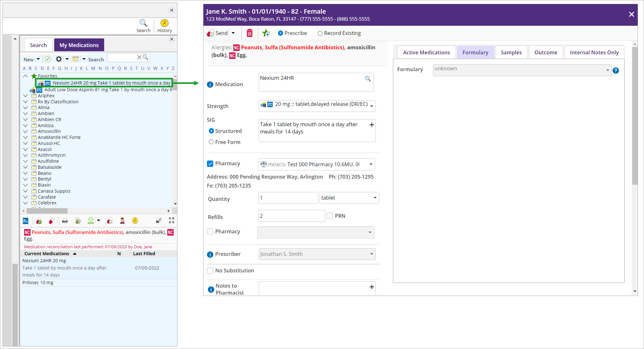Click the patient with pill icon

pyautogui.click(x=122, y=221)
